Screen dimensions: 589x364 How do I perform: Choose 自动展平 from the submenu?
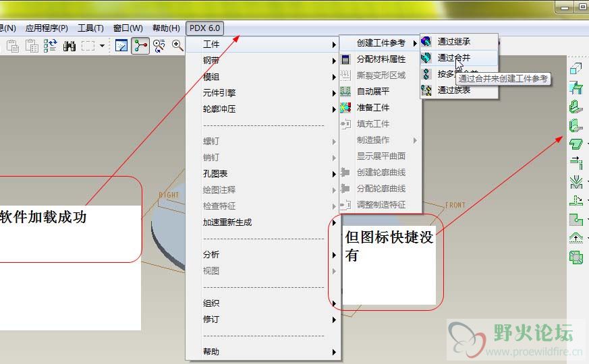coord(380,91)
